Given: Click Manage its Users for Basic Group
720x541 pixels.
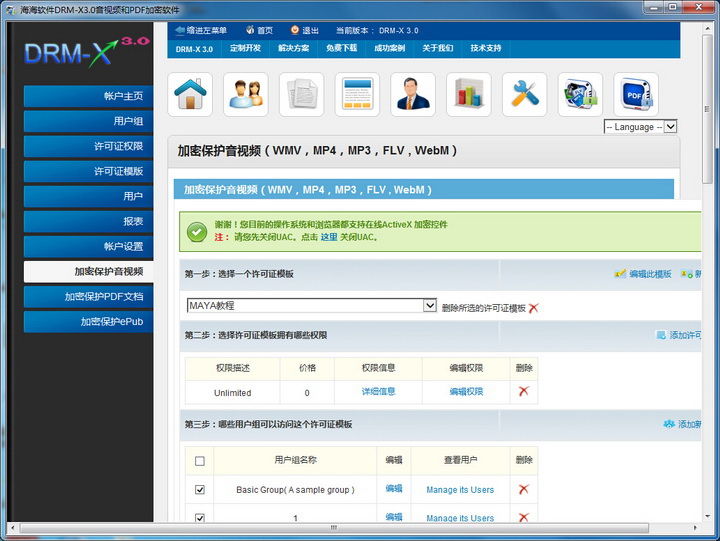Looking at the screenshot, I should pos(460,490).
